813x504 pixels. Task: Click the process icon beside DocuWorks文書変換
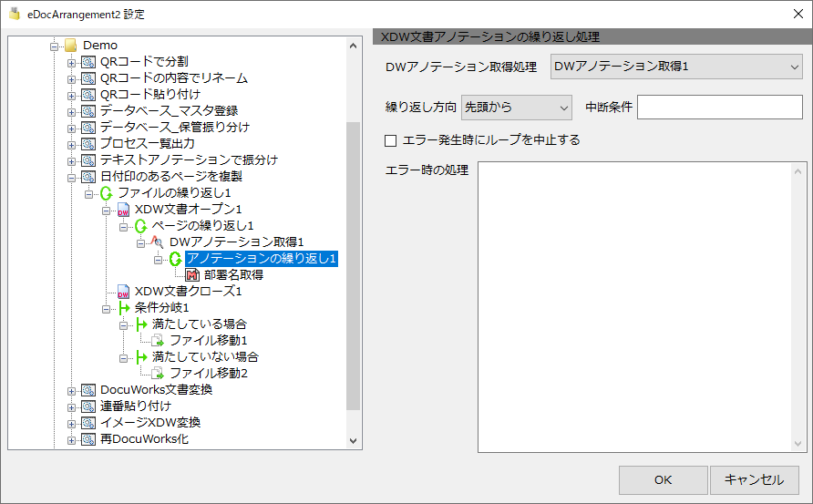(x=88, y=390)
